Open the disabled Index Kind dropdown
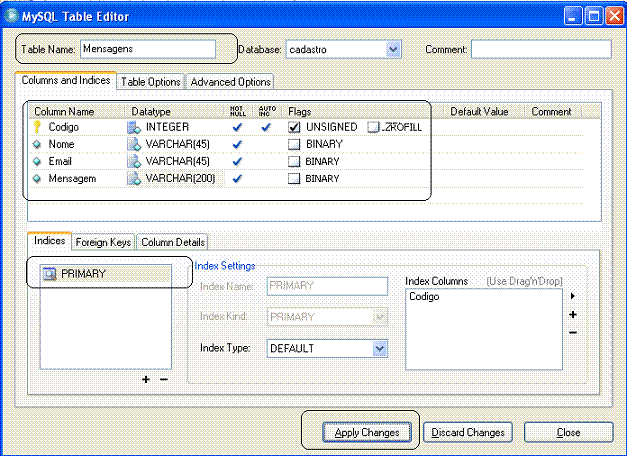Viewport: 627px width, 456px height. pos(379,317)
